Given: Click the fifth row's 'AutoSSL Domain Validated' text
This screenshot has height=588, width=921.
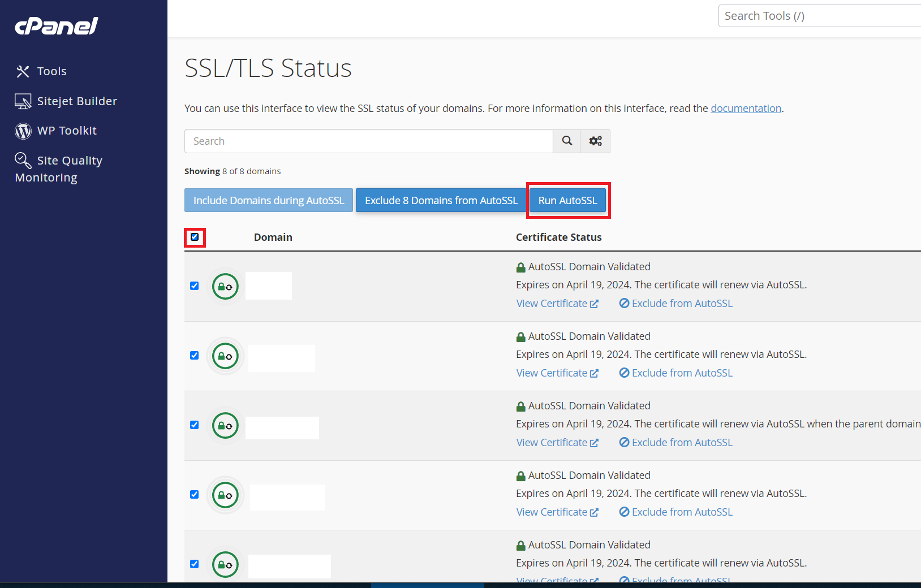Looking at the screenshot, I should (589, 545).
